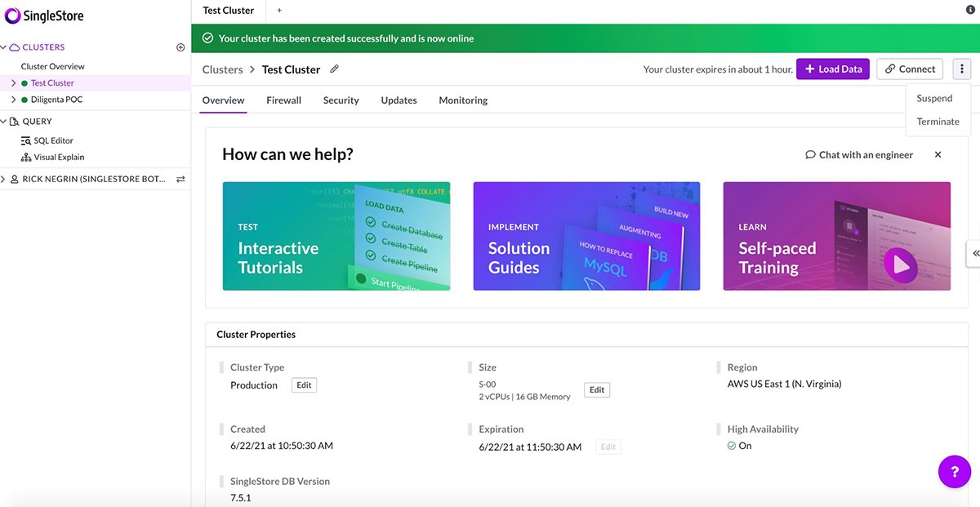Screen dimensions: 980x507
Task: Click the add new cluster icon
Action: (x=180, y=47)
